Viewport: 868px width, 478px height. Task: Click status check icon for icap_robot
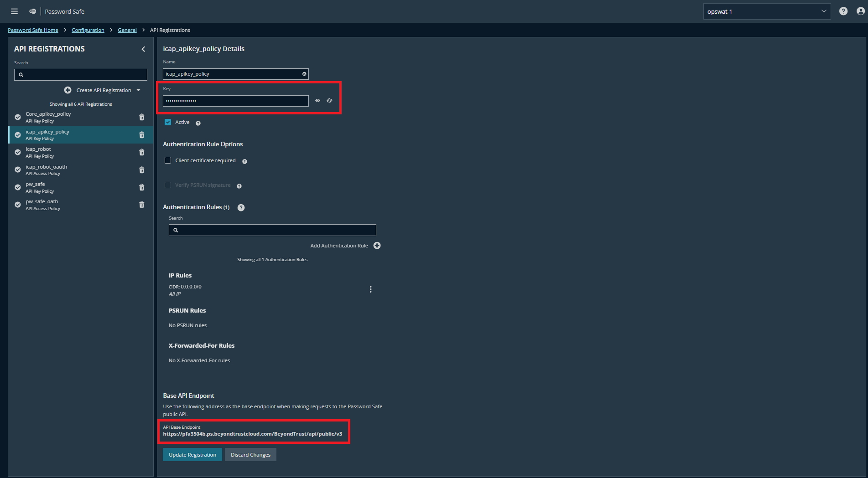18,152
